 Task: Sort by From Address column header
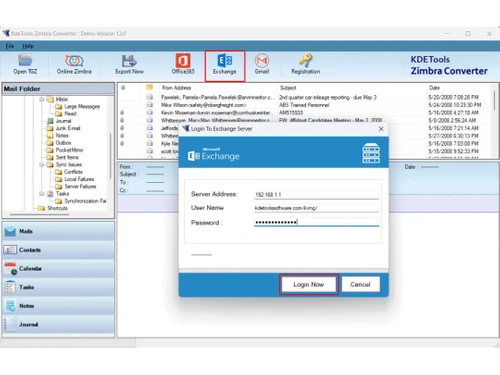(x=176, y=88)
